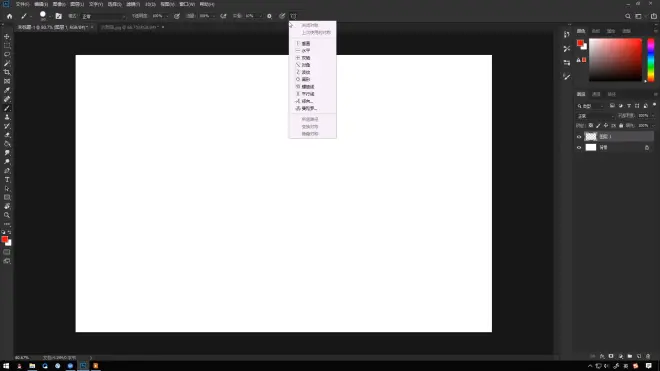
Task: Select the Pen tool
Action: 7,171
